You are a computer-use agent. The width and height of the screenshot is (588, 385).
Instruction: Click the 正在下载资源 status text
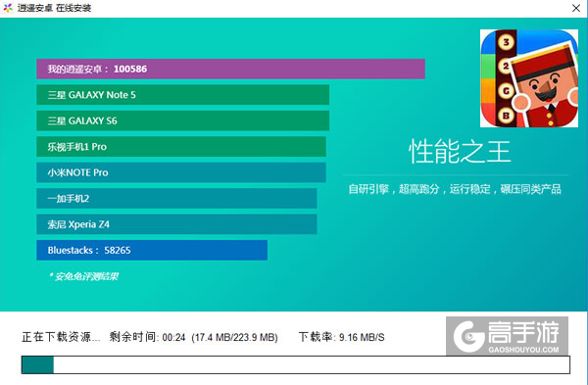(x=61, y=337)
